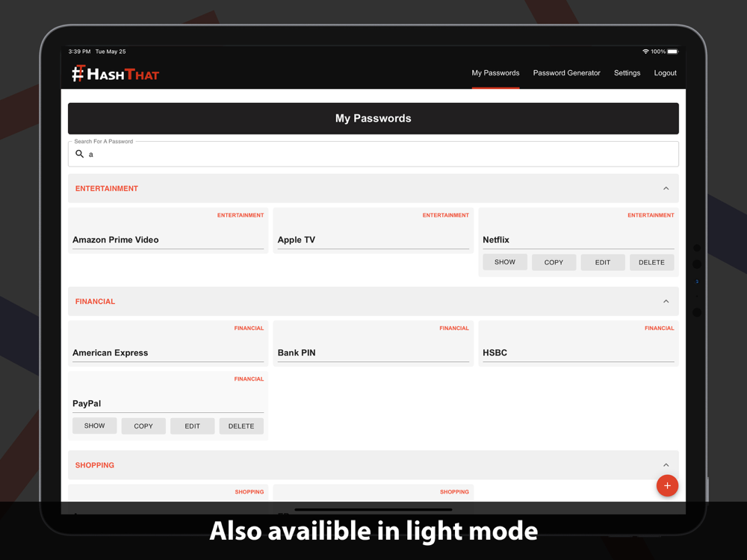This screenshot has height=560, width=747.
Task: Click the FINANCIAL section heading
Action: 96,302
